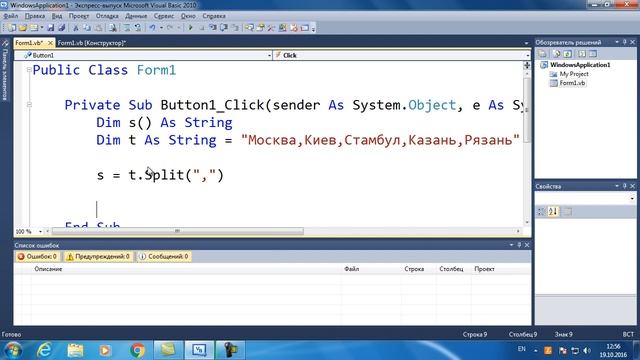Open the Отладка menu
This screenshot has width=640, height=360.
click(x=107, y=16)
